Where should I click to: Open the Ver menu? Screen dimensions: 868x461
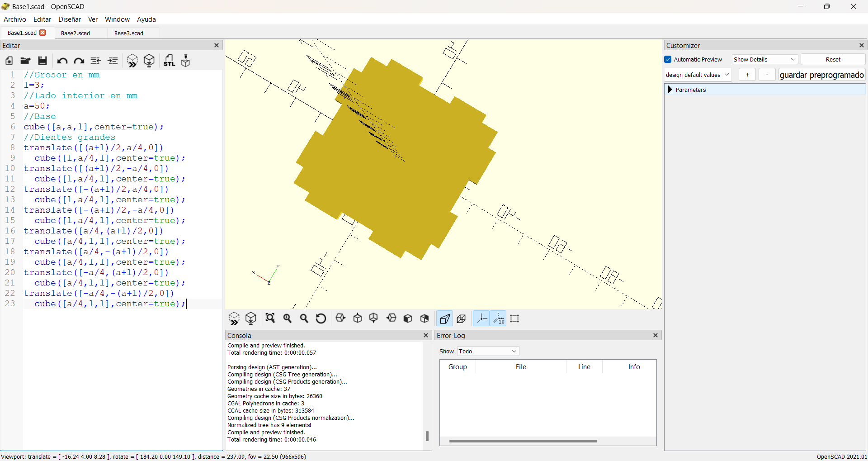click(x=93, y=19)
